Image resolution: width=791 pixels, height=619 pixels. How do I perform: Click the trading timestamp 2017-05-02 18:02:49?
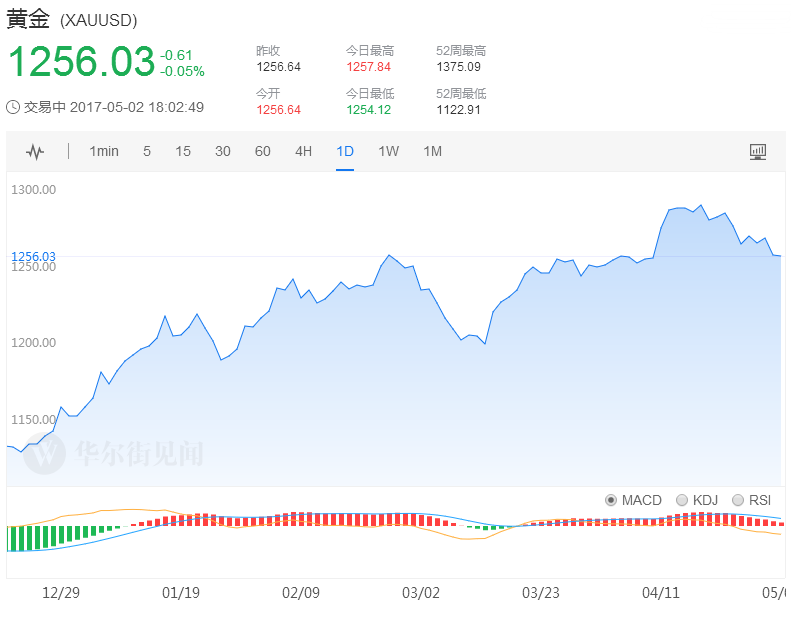click(137, 107)
